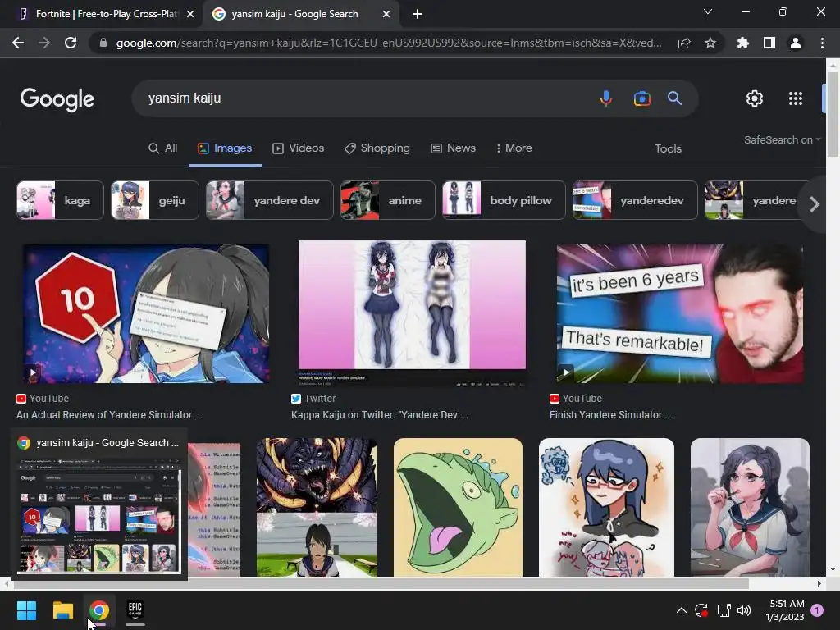Open the schoolgirl eating image
This screenshot has height=630, width=840.
tap(750, 507)
